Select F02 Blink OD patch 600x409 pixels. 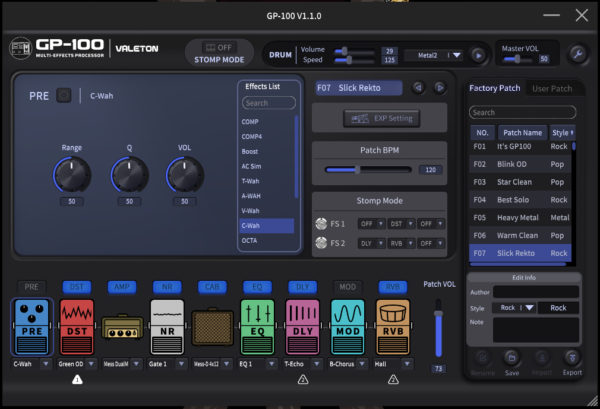coord(520,164)
